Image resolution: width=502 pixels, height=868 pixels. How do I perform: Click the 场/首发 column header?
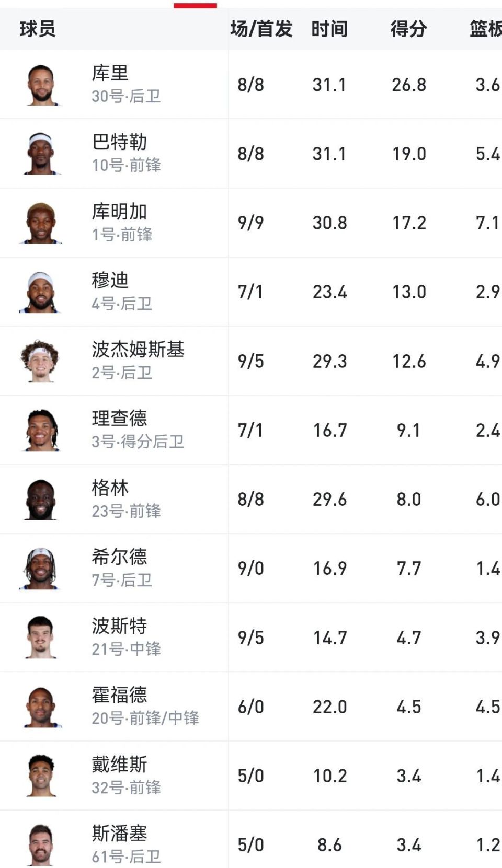261,29
